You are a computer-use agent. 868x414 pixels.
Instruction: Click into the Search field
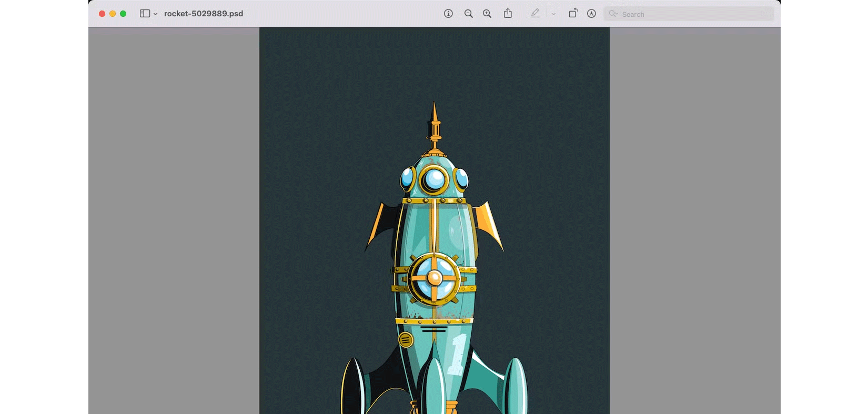689,14
